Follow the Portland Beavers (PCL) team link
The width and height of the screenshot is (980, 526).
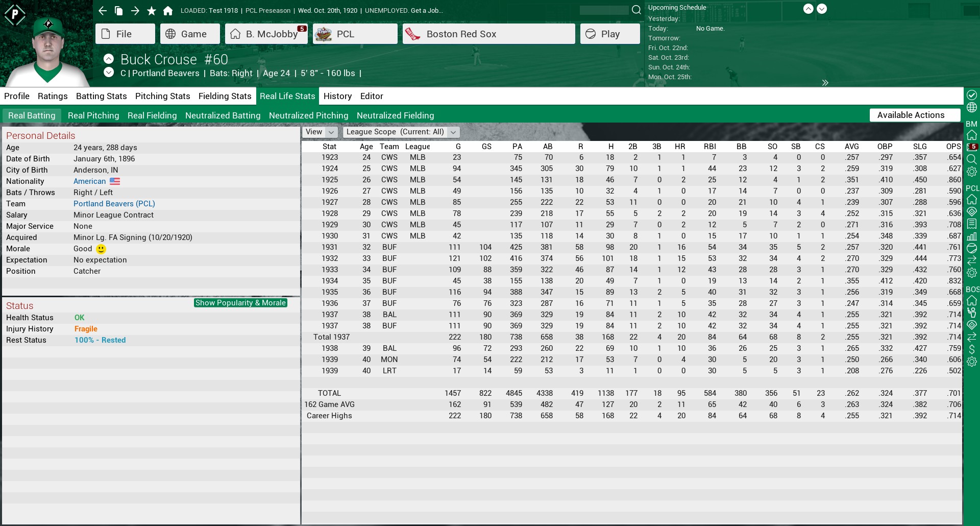(114, 204)
